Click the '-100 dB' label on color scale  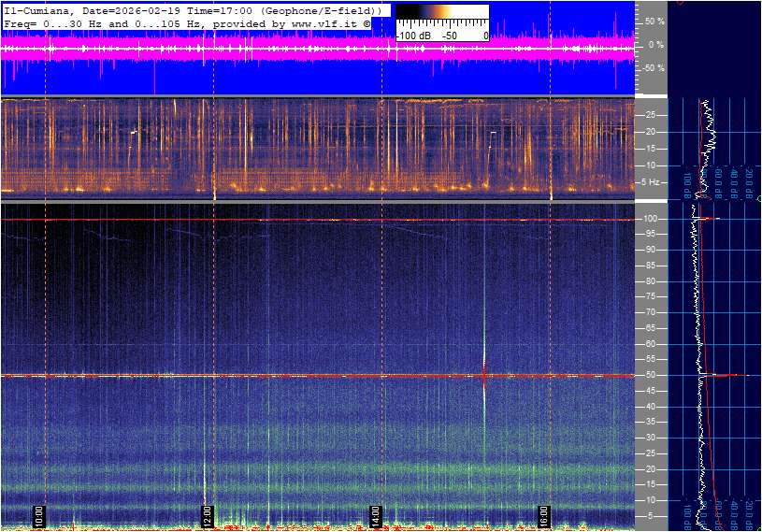pos(412,36)
